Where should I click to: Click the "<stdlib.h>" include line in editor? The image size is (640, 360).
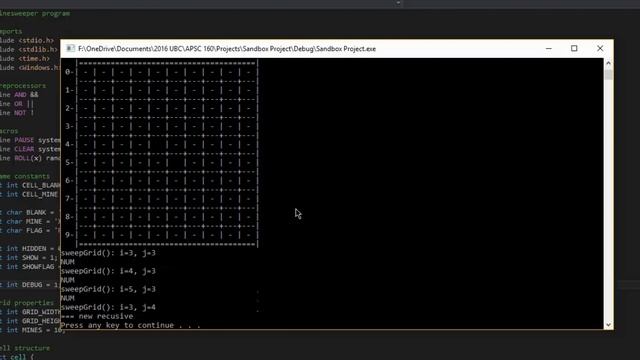pos(29,49)
